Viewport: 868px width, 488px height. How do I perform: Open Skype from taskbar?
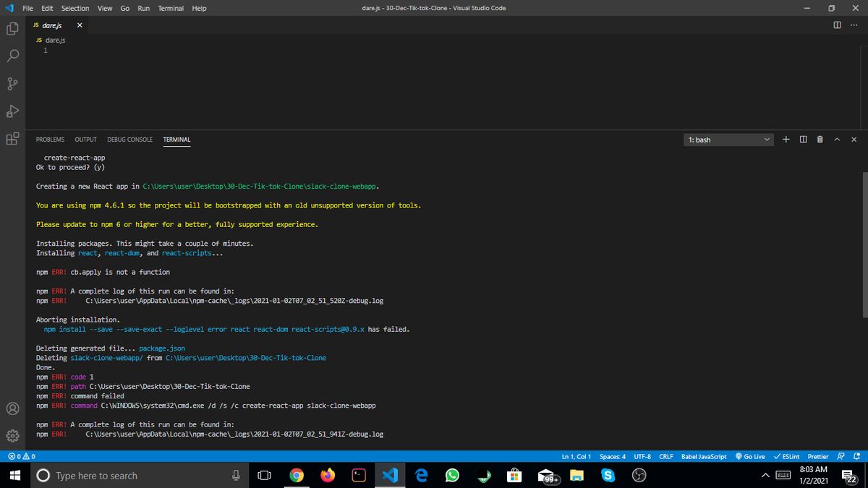pos(608,475)
